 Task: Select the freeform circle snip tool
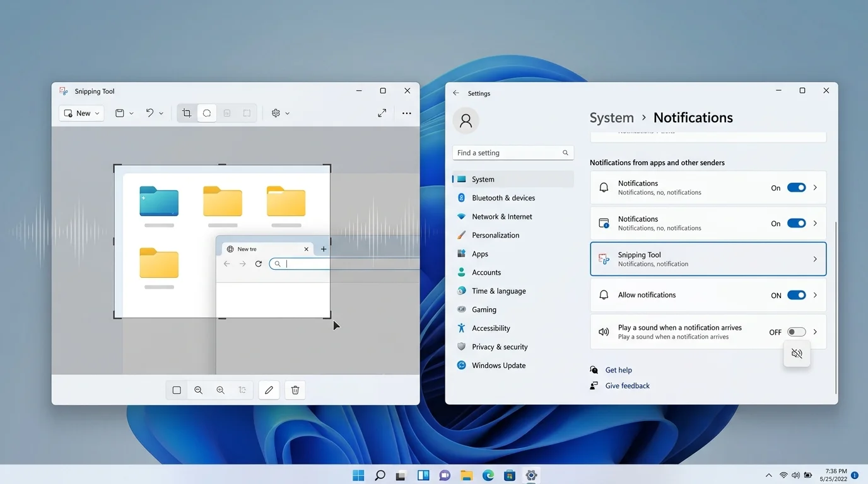[207, 113]
